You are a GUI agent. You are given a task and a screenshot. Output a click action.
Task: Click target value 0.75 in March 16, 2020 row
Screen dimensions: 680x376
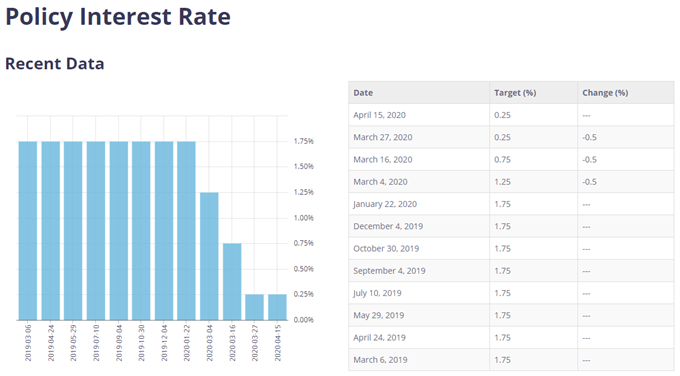502,160
